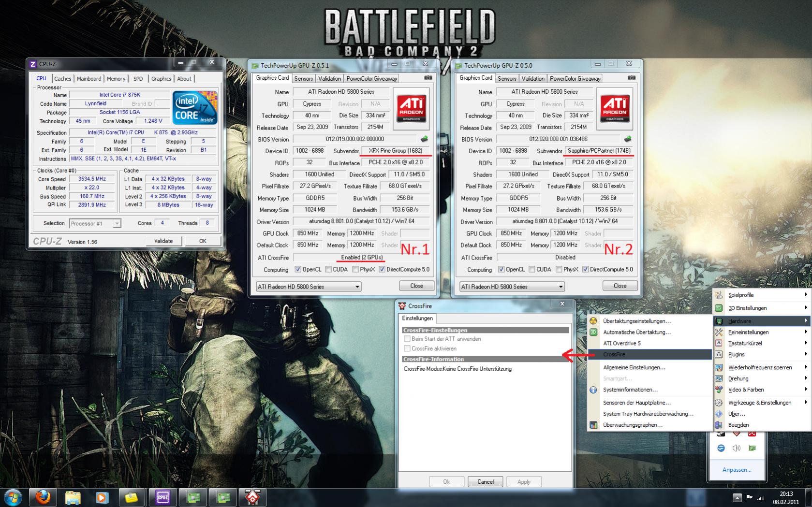Viewport: 812px width, 507px height.
Task: Click the BIOS save chip icon in GPU-Z 0.5.0
Action: point(628,139)
